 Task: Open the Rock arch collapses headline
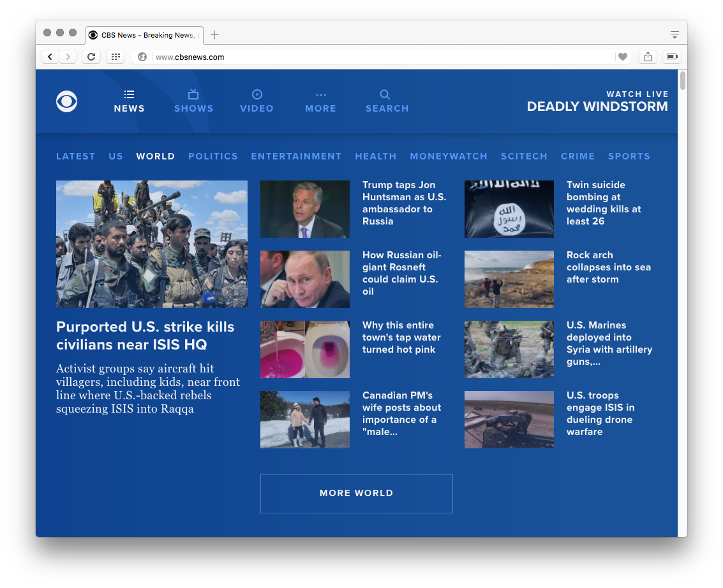608,267
